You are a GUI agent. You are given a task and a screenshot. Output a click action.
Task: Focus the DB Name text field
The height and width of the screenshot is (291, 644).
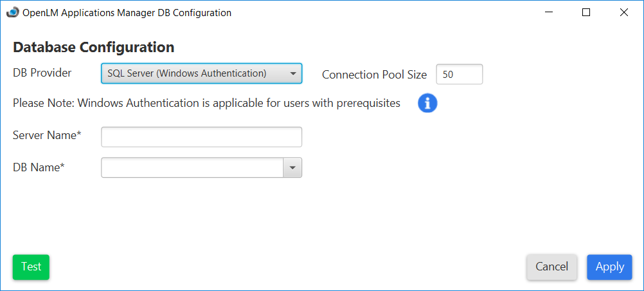point(192,168)
